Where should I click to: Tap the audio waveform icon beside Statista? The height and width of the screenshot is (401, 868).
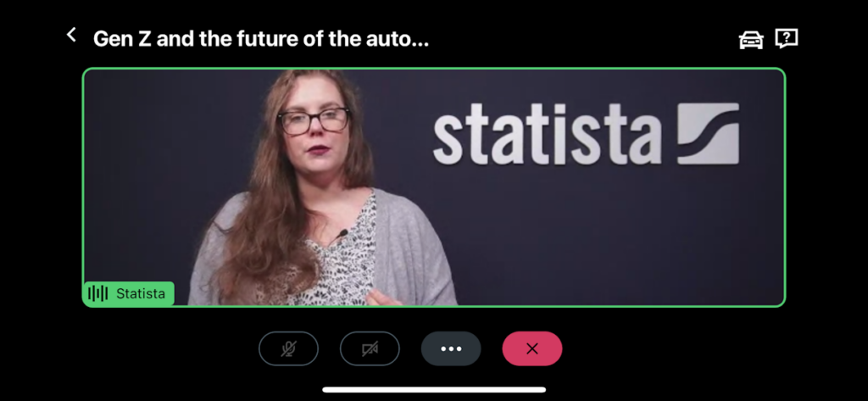point(98,293)
